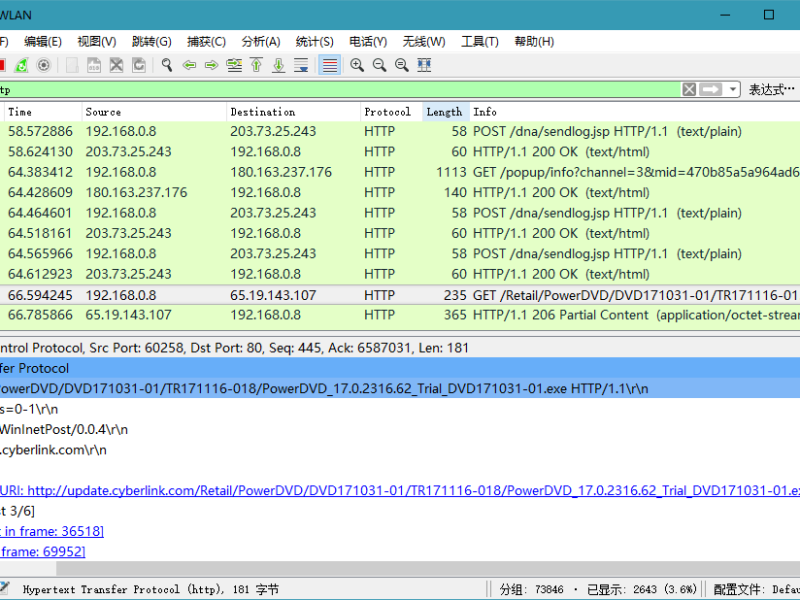Image resolution: width=800 pixels, height=600 pixels.
Task: Select the Transfer Protocol tree row
Action: [x=400, y=368]
